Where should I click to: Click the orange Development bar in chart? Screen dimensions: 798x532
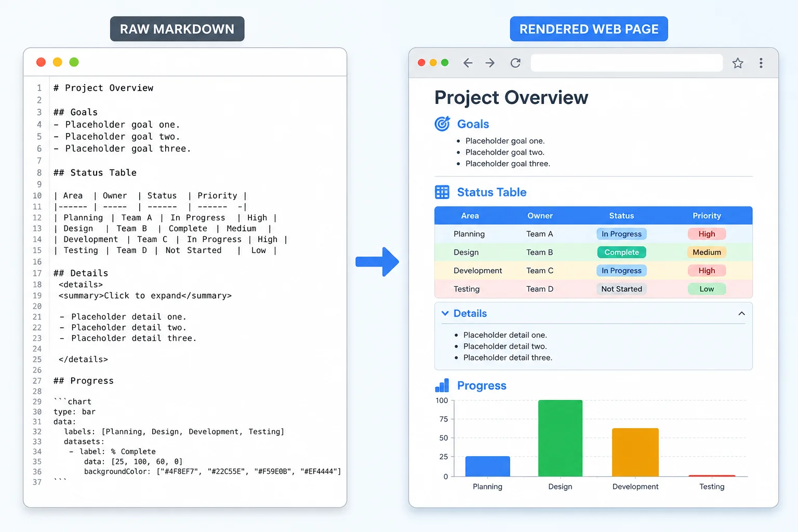pyautogui.click(x=635, y=452)
